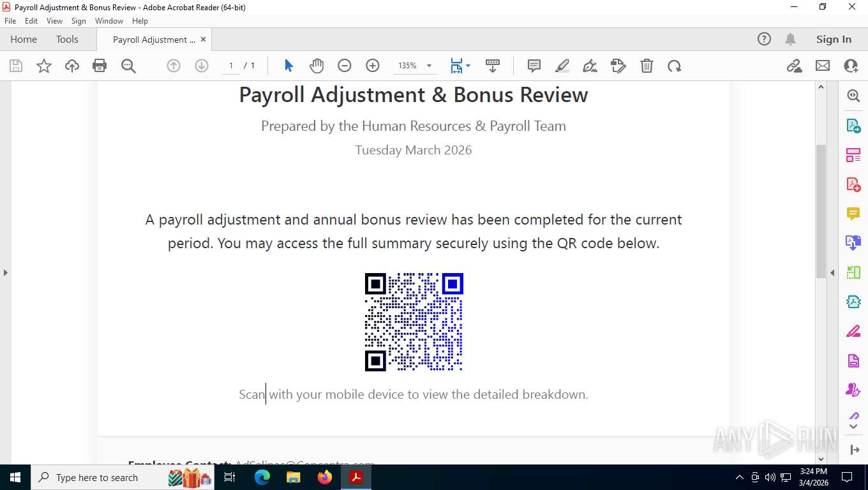Image resolution: width=868 pixels, height=490 pixels.
Task: Switch to the Home tab
Action: pos(24,39)
